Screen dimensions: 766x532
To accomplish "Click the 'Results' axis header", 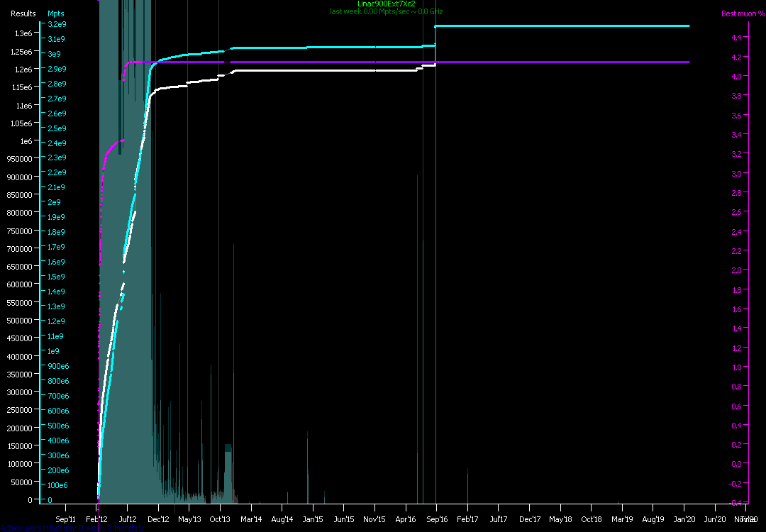I will tap(23, 13).
